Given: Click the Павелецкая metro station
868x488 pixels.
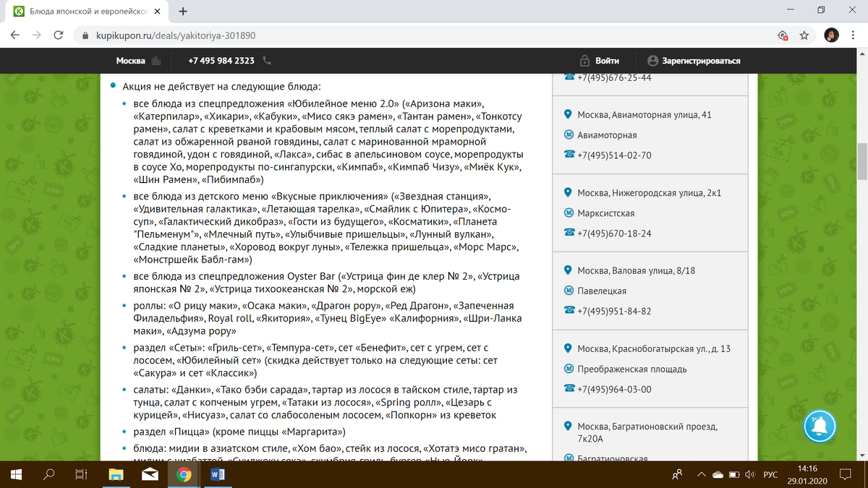Looking at the screenshot, I should click(x=602, y=291).
